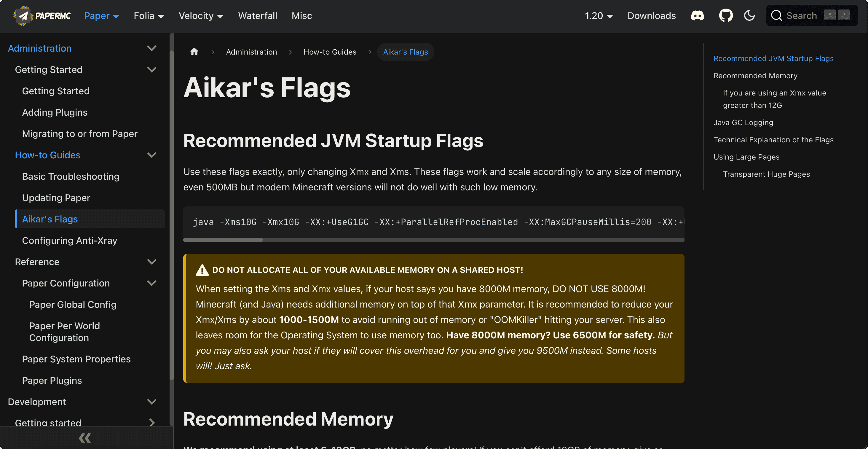Click the Downloads link
868x449 pixels.
[x=651, y=16]
